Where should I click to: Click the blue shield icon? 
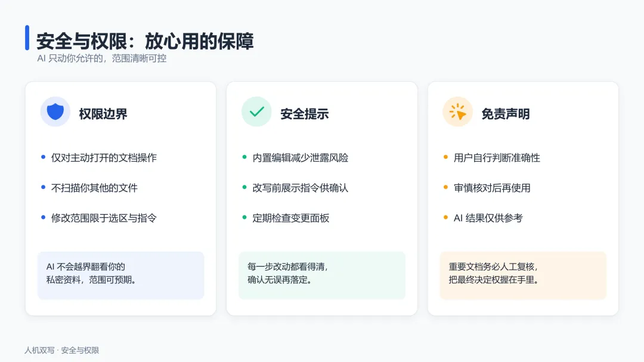click(55, 112)
